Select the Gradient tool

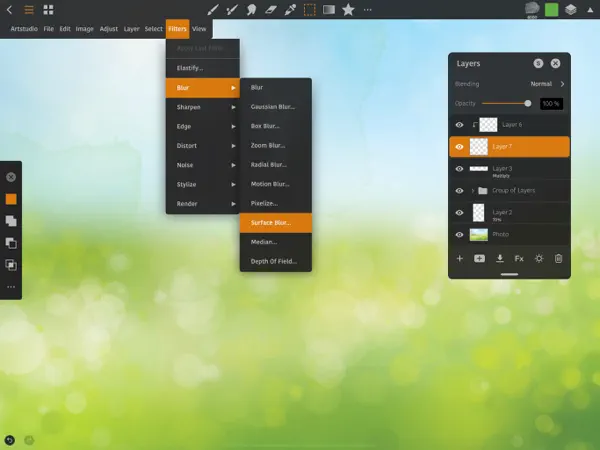(329, 10)
